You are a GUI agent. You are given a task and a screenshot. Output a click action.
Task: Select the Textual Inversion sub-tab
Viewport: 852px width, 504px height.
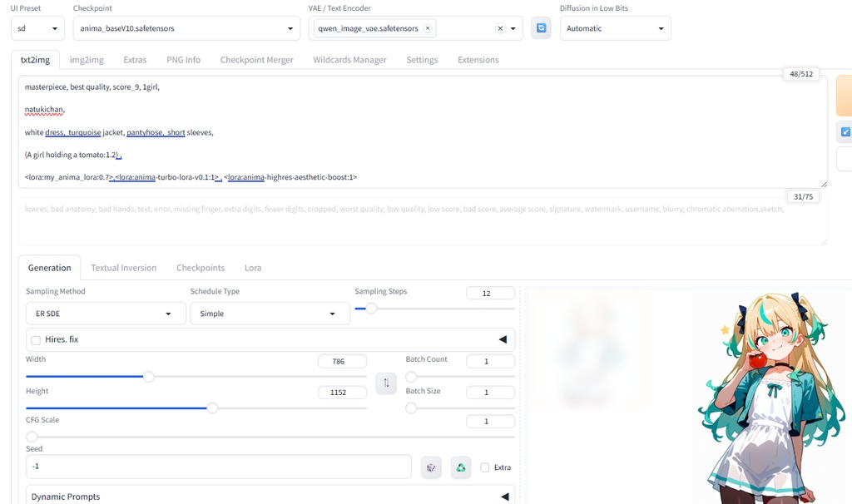(123, 268)
